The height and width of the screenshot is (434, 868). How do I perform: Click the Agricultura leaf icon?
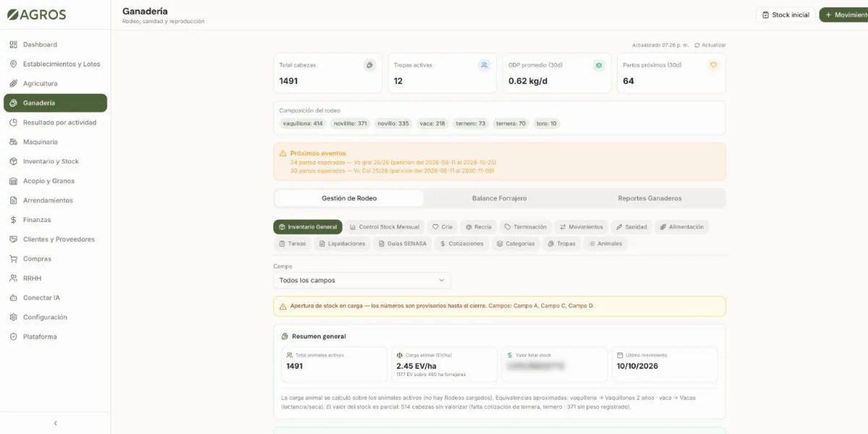pos(13,84)
